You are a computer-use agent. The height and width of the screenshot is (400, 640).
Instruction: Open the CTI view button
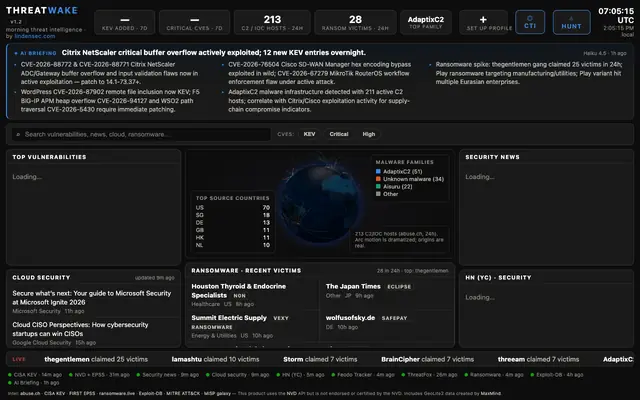pos(530,22)
